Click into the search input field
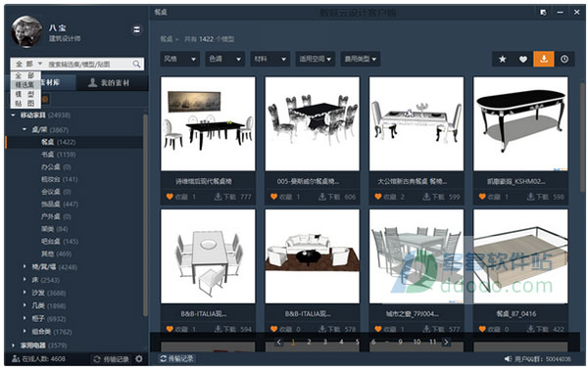The width and height of the screenshot is (588, 368). 88,64
